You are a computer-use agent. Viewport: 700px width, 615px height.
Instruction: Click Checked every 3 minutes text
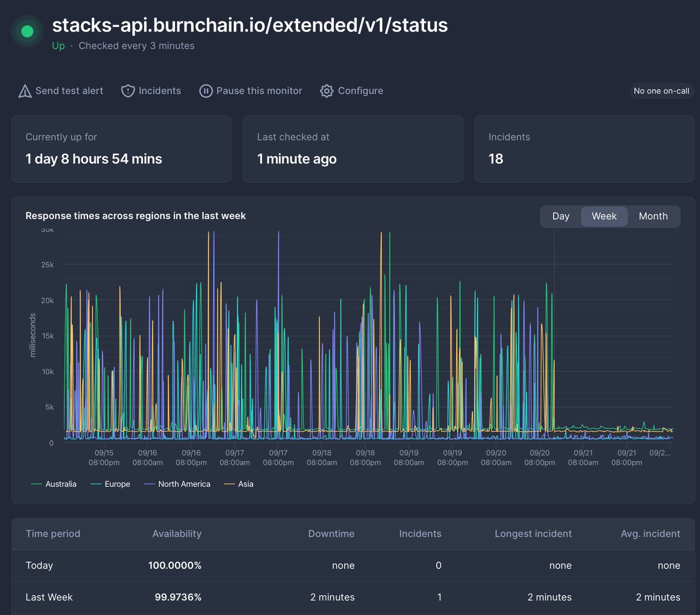click(136, 45)
